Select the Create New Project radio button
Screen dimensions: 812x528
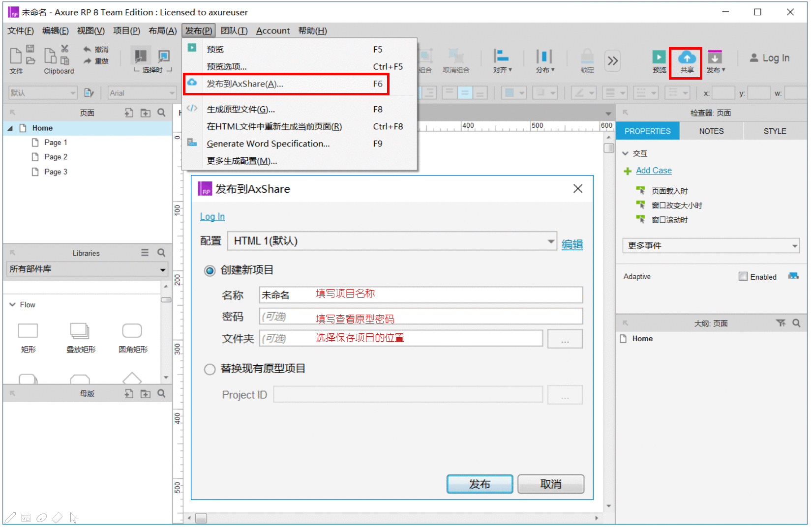click(210, 271)
